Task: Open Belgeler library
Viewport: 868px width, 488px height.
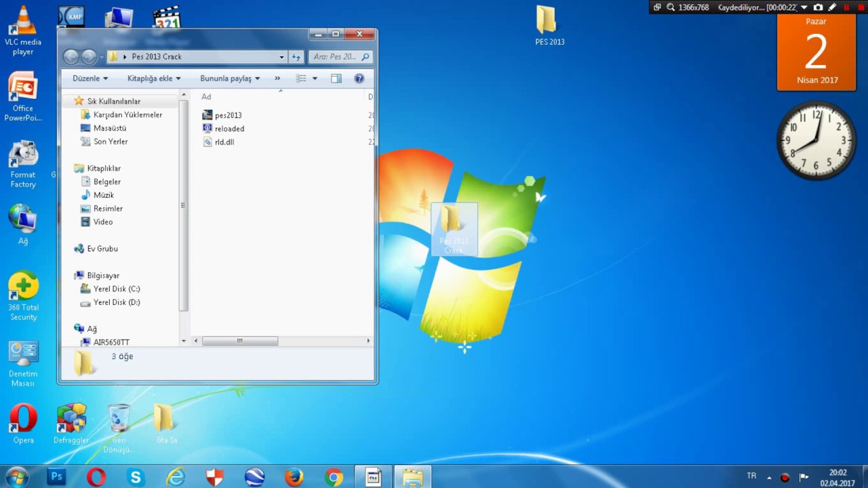Action: [x=107, y=182]
